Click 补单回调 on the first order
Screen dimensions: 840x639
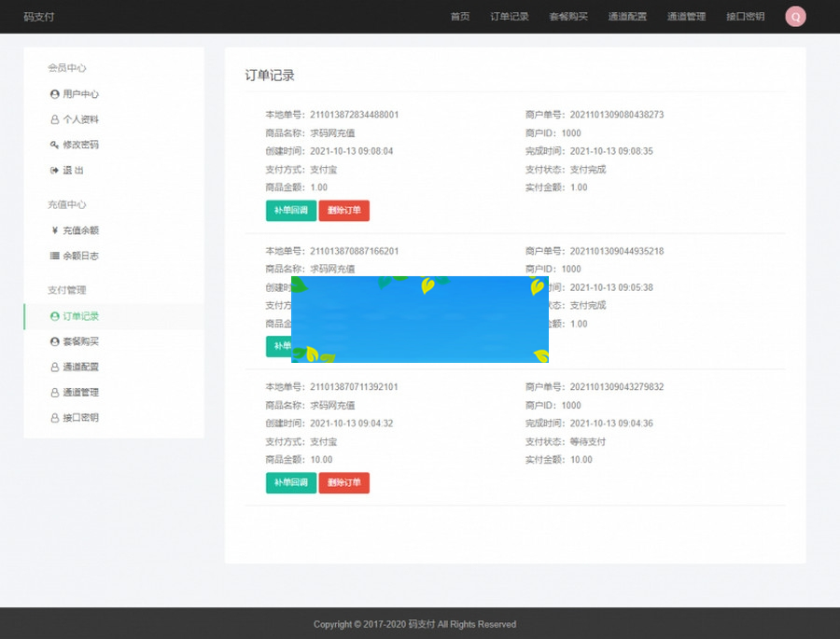tap(290, 210)
